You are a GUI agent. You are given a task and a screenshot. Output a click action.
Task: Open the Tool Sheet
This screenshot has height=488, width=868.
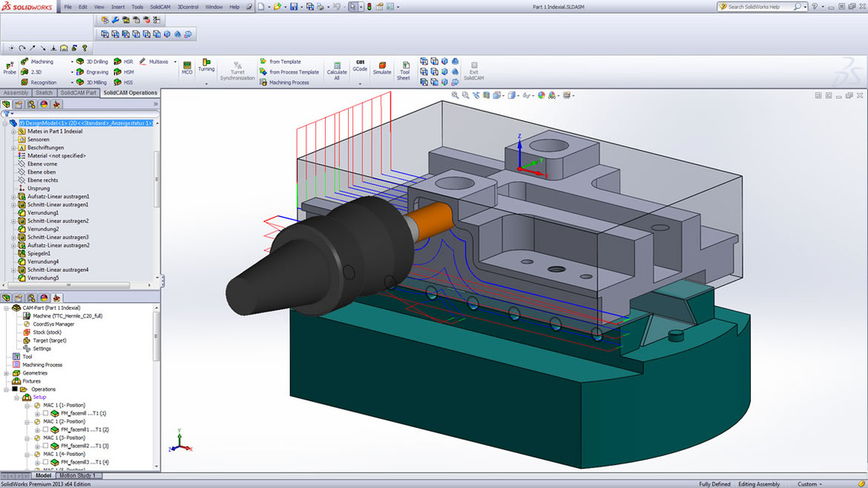pyautogui.click(x=404, y=71)
